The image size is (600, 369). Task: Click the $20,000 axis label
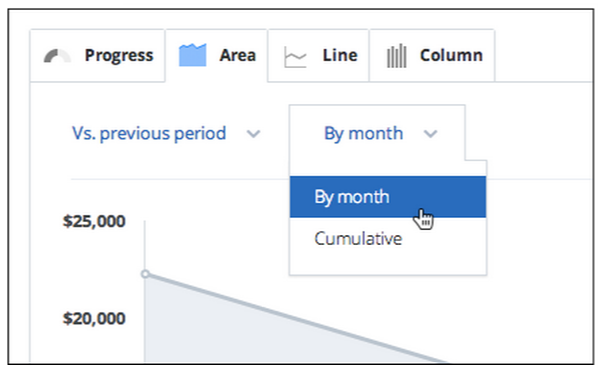[94, 318]
